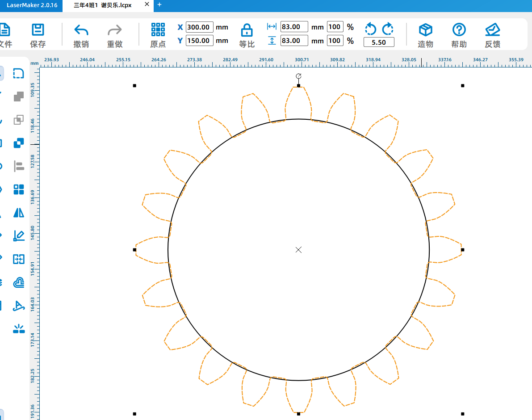Open the origin point (原点) grid selector
The width and height of the screenshot is (532, 420).
point(158,35)
